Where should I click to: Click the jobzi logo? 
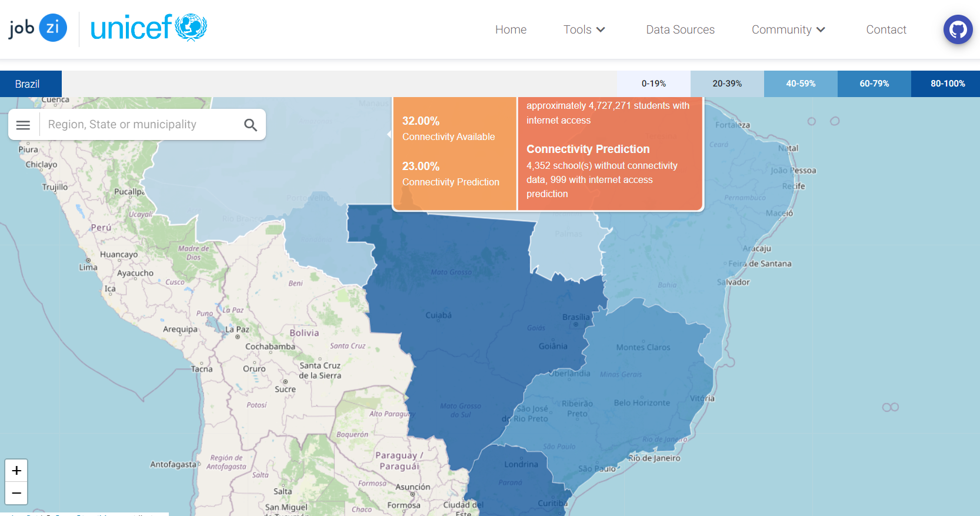38,28
